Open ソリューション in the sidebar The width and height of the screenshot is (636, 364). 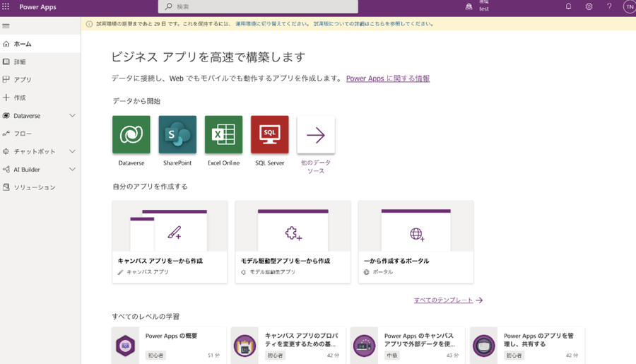coord(34,187)
